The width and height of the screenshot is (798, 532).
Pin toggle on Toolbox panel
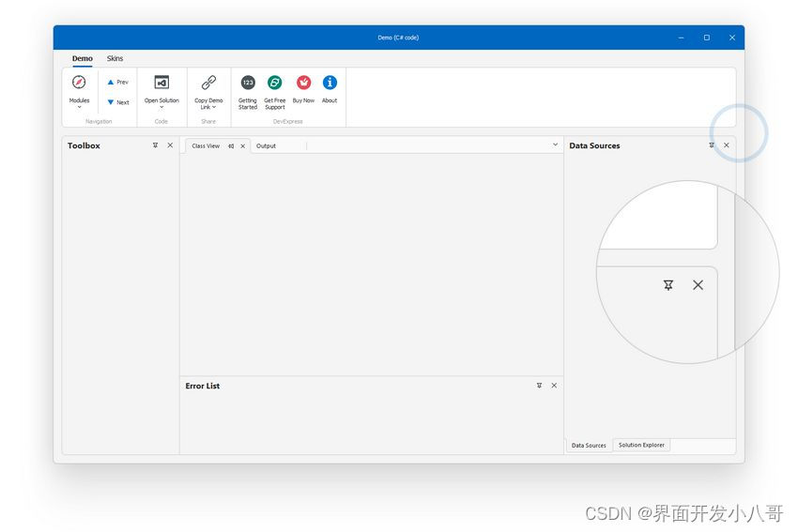(x=155, y=145)
